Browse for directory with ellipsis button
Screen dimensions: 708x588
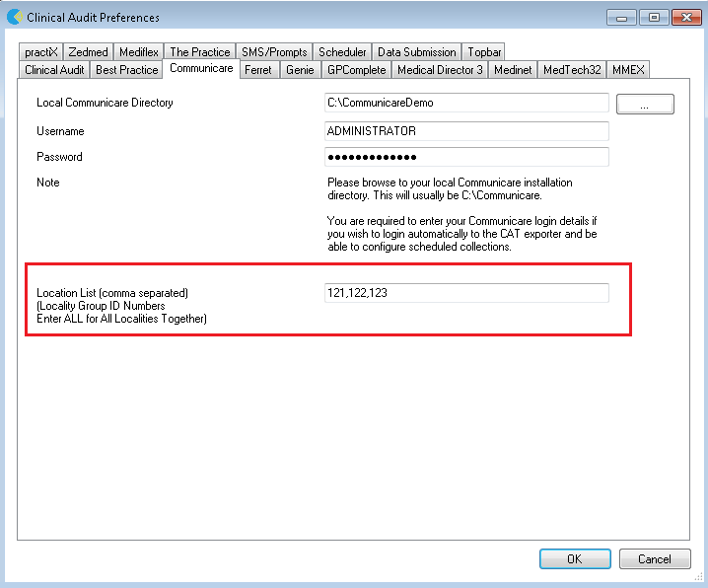pos(645,104)
